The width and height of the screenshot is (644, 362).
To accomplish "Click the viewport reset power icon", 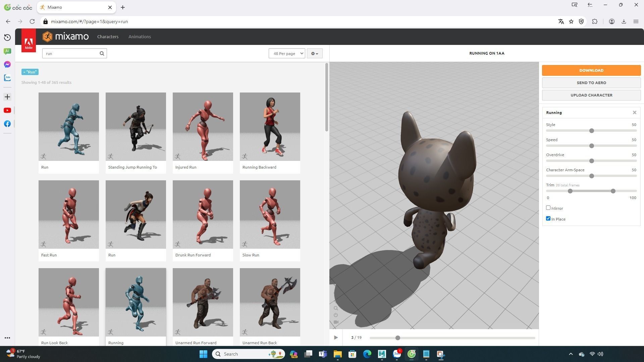I will pyautogui.click(x=336, y=315).
